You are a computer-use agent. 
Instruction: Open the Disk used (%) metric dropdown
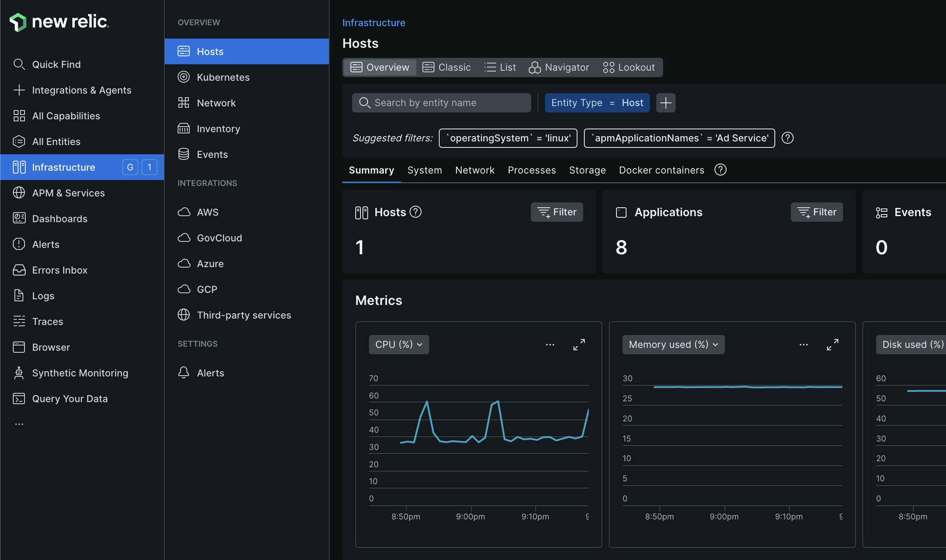tap(911, 345)
